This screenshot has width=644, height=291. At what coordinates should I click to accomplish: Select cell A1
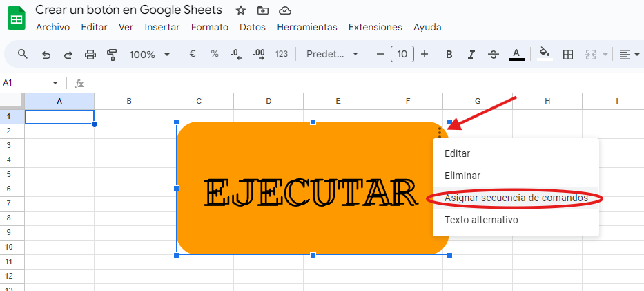point(59,117)
